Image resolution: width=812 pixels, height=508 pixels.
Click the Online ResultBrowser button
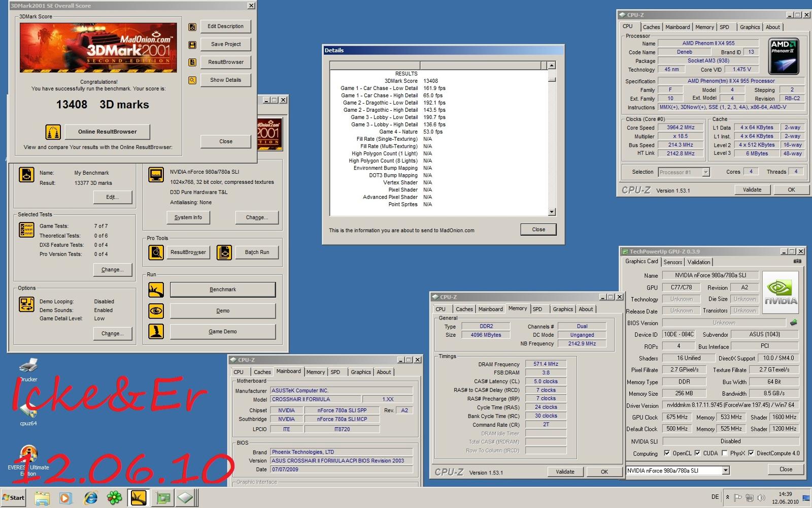pyautogui.click(x=108, y=132)
